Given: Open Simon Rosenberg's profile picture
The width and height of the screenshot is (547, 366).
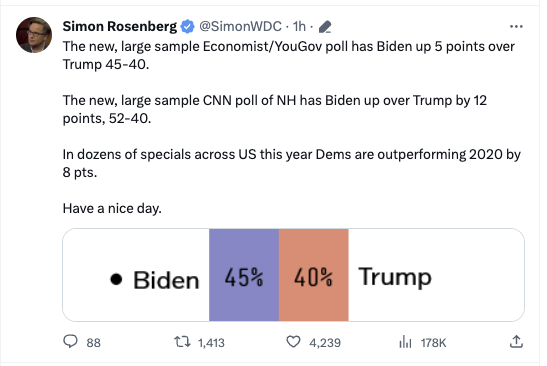Looking at the screenshot, I should (34, 35).
